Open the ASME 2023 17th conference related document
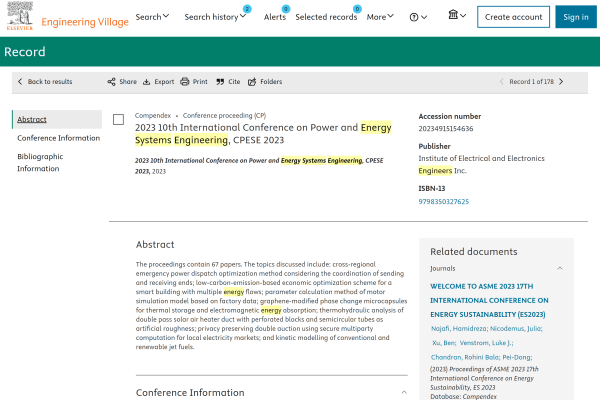 (x=489, y=300)
